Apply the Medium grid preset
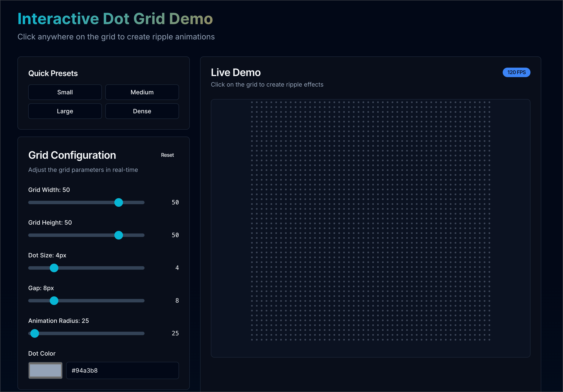The image size is (563, 392). point(142,92)
